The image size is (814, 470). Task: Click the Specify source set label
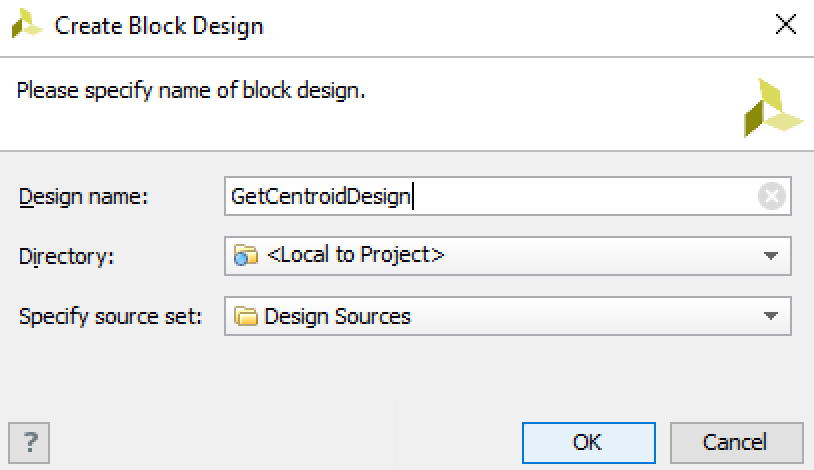point(111,316)
